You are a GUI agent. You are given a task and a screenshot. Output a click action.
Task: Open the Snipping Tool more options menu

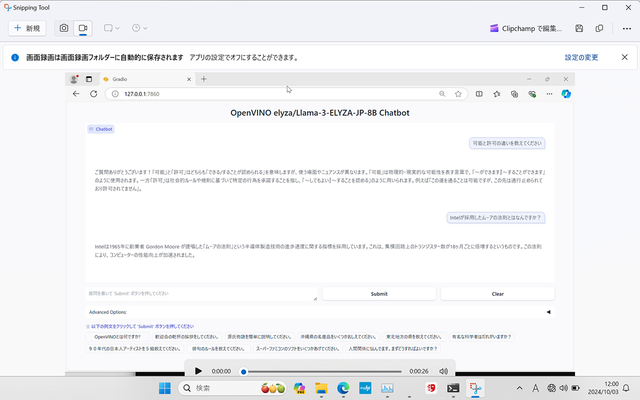pyautogui.click(x=630, y=28)
